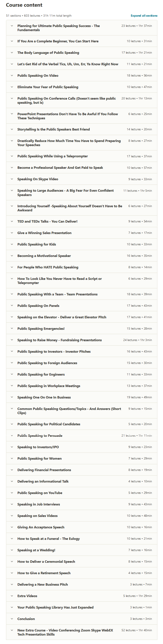Click the Expand all sections link
The width and height of the screenshot is (163, 644).
[144, 16]
